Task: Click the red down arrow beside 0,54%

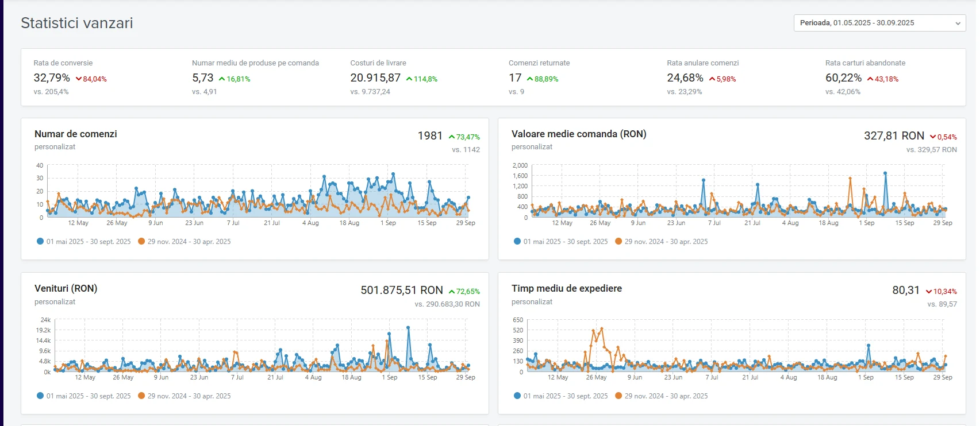Action: 933,137
